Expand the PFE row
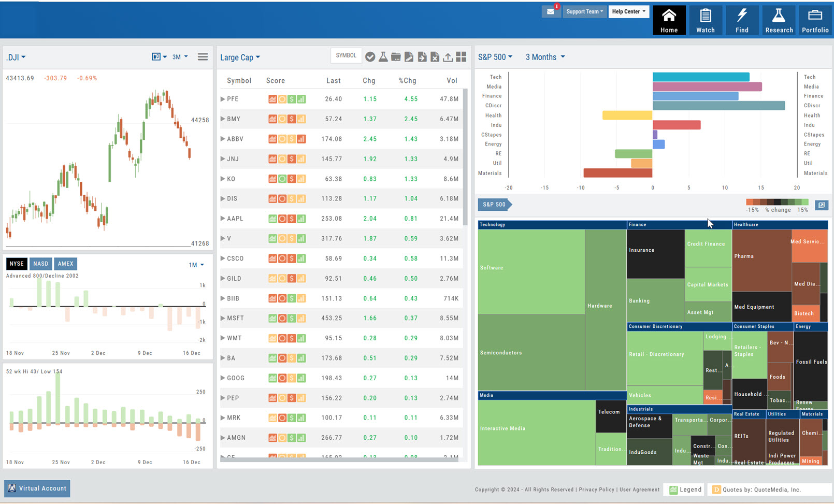834x504 pixels. coord(223,99)
